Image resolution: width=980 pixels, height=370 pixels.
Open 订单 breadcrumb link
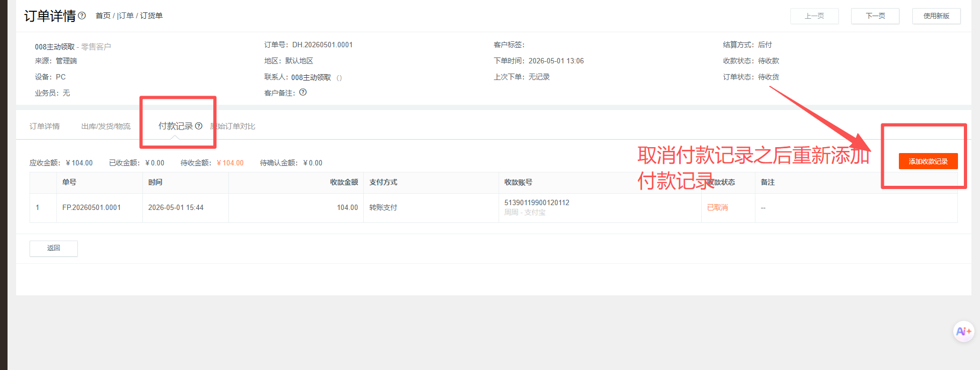click(126, 16)
